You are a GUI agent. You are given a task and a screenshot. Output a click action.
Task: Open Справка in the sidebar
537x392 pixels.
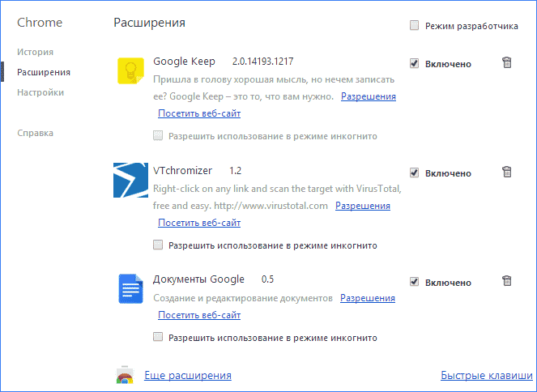tap(35, 133)
